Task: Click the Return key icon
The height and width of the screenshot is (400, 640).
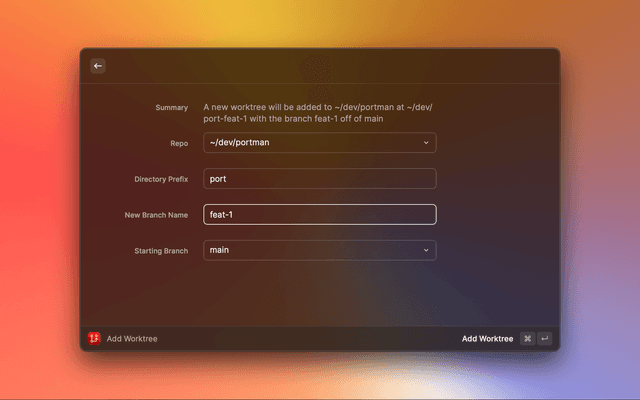Action: [x=544, y=339]
